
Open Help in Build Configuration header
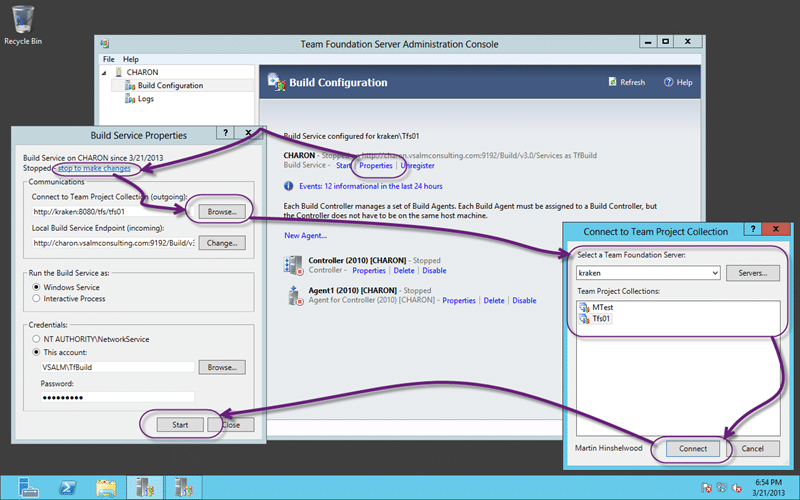(678, 82)
